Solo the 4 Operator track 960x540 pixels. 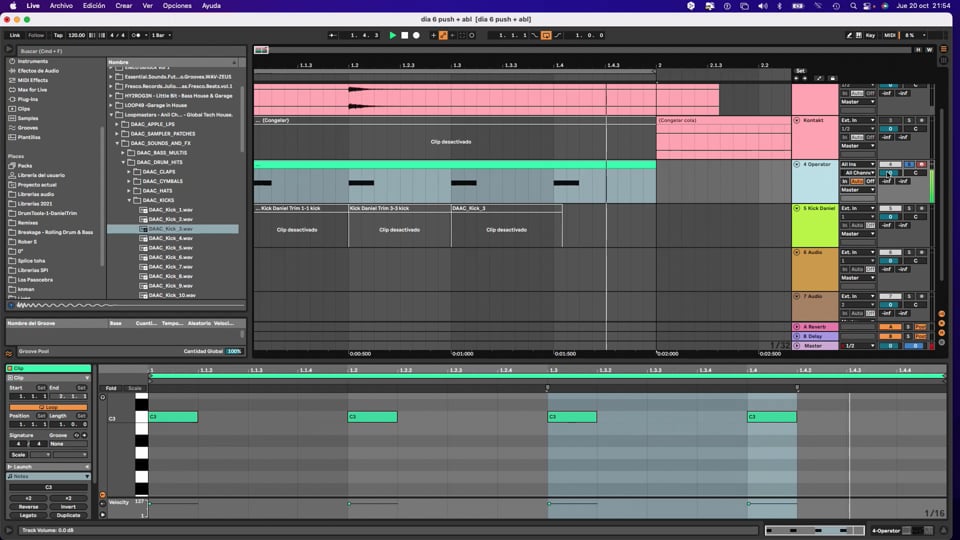pyautogui.click(x=909, y=165)
